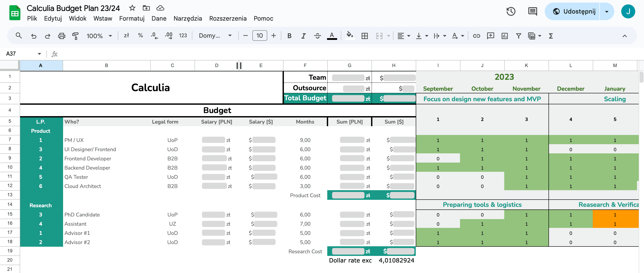Undo the last action
Screen dimensions: 644x273
click(x=34, y=36)
